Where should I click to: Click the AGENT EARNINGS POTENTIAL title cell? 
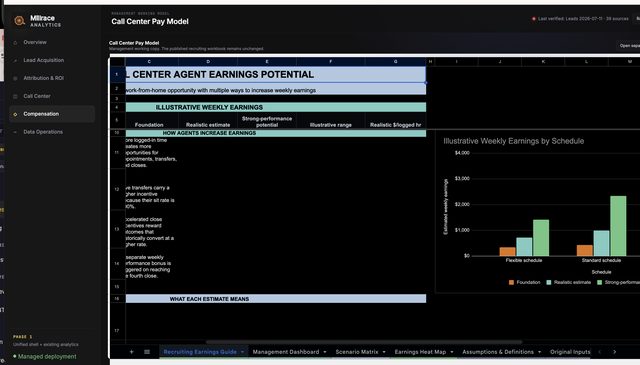pos(276,74)
